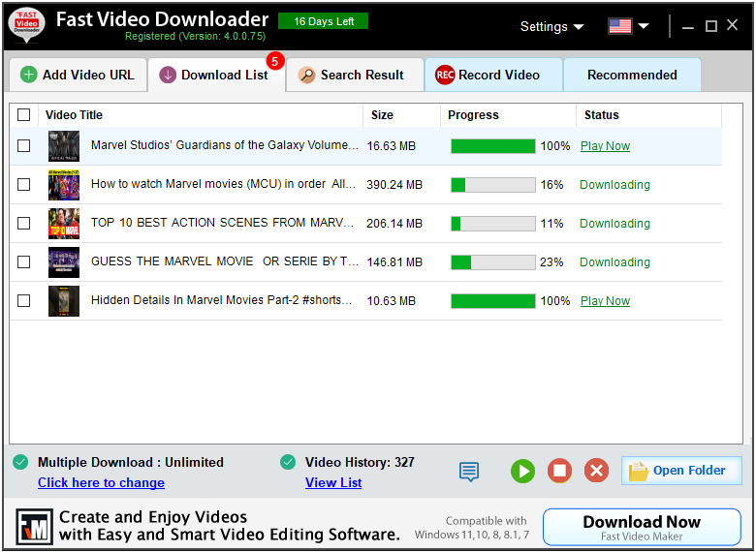Click progress bar of How to watch Marvel
The width and height of the screenshot is (756, 552).
click(492, 185)
